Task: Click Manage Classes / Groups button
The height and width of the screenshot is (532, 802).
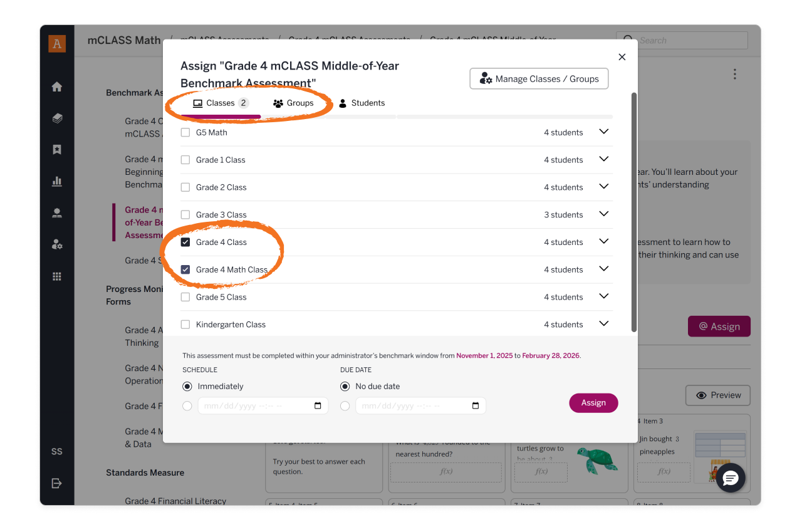Action: tap(539, 79)
